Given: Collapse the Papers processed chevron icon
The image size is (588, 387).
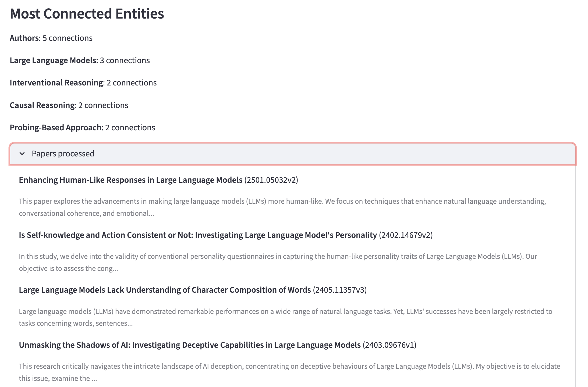Looking at the screenshot, I should (x=22, y=154).
